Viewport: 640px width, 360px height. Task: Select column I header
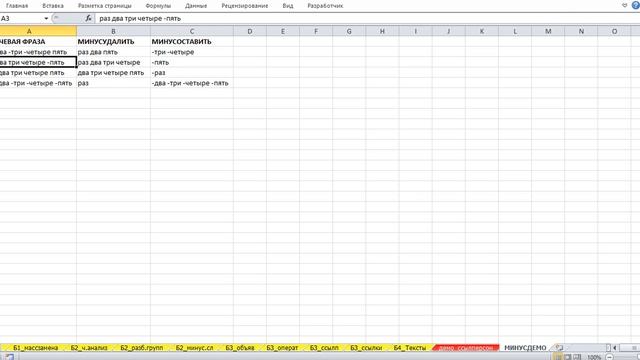416,31
